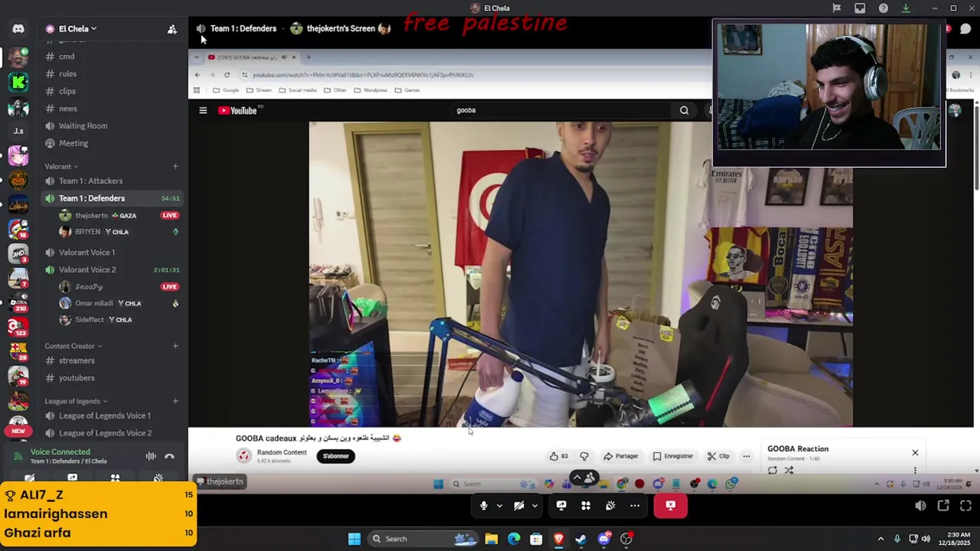Enter fullscreen for the stream
This screenshot has height=551, width=980.
pyautogui.click(x=965, y=505)
